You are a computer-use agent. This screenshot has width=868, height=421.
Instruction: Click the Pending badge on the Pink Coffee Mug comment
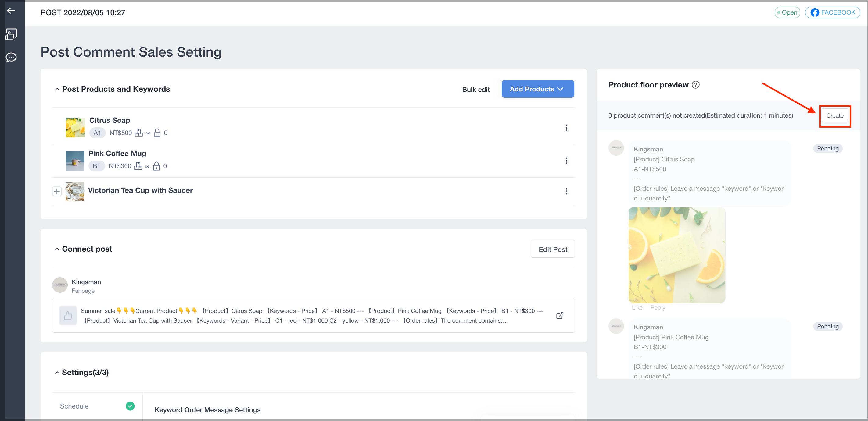pyautogui.click(x=827, y=326)
